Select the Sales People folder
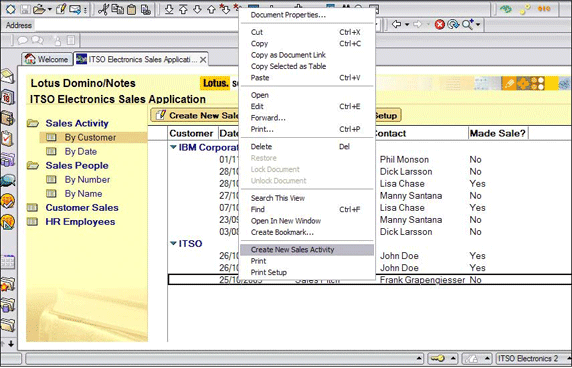 pos(77,166)
